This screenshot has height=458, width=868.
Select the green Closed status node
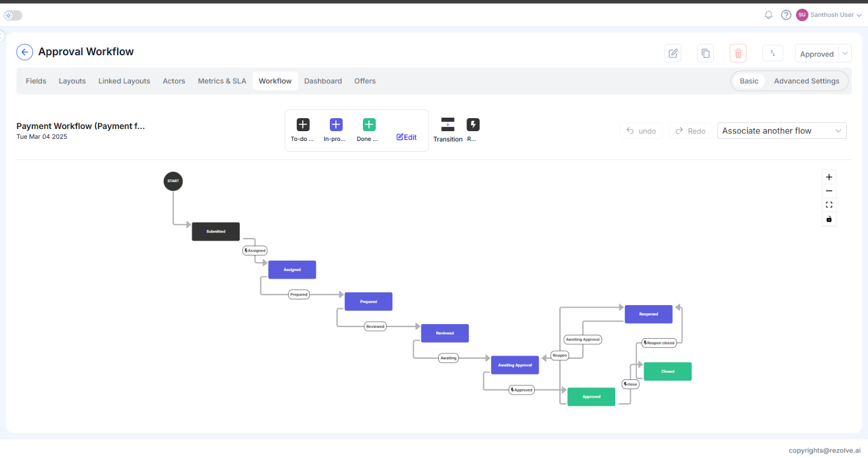[667, 371]
